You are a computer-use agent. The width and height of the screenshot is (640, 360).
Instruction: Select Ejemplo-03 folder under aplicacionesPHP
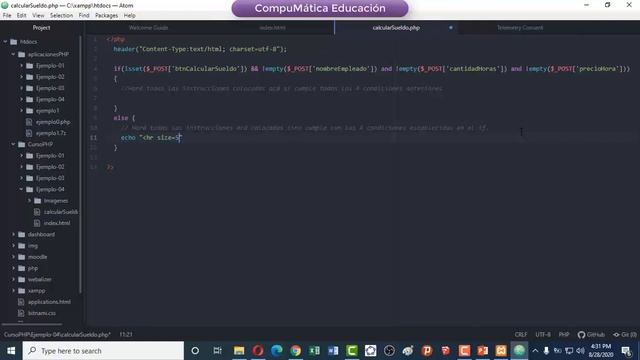[50, 88]
